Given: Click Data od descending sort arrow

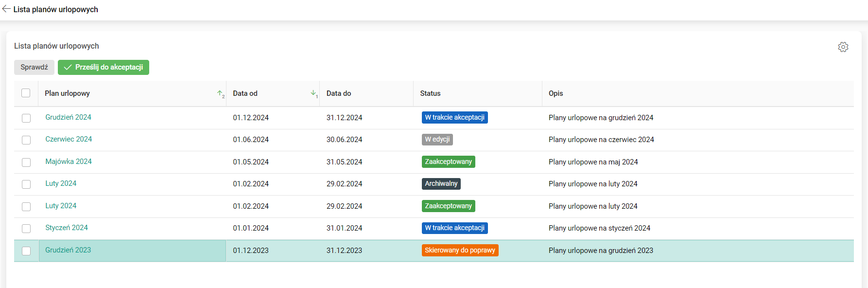Looking at the screenshot, I should point(314,93).
